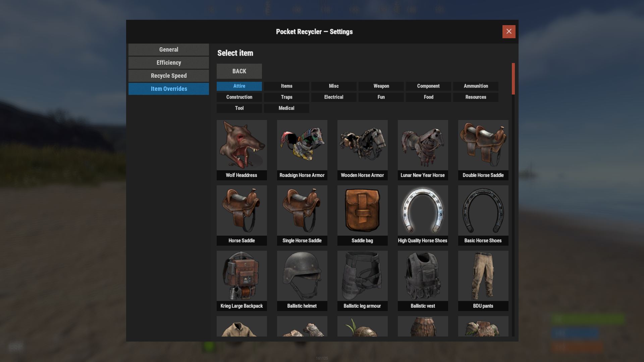
Task: Select the Wolf Headdress item icon
Action: point(242,145)
